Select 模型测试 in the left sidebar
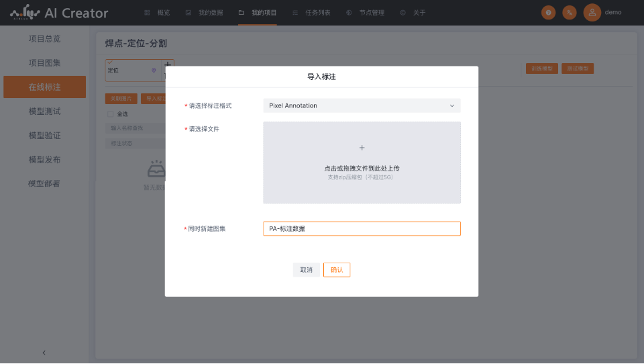Screen dimensions: 644x364 click(44, 111)
